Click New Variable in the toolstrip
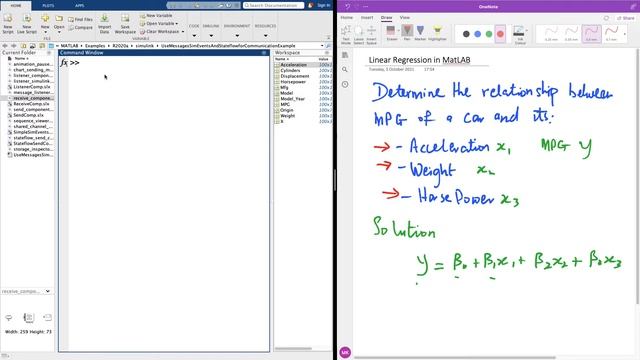The height and width of the screenshot is (360, 640). point(156,16)
